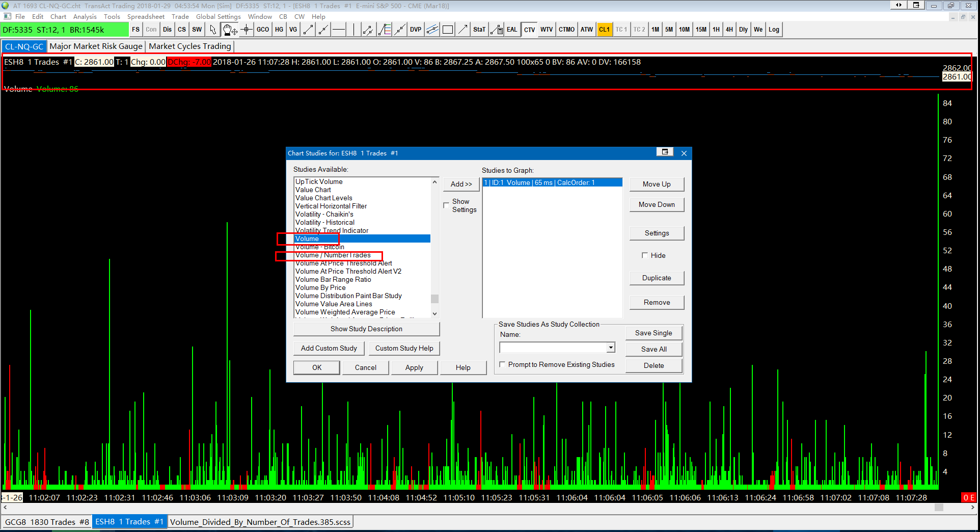Screen dimensions: 980x532
Task: Select Volume By Price in studies list
Action: [320, 287]
